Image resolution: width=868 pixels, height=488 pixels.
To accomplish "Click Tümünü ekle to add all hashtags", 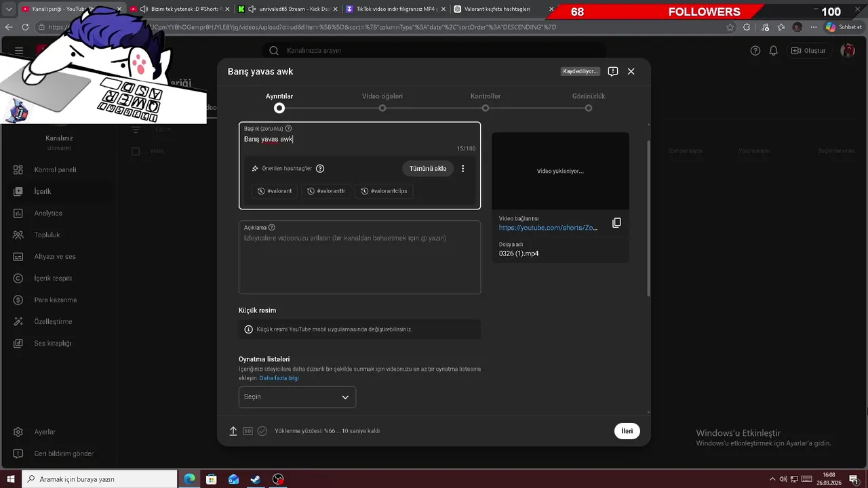I will [428, 169].
